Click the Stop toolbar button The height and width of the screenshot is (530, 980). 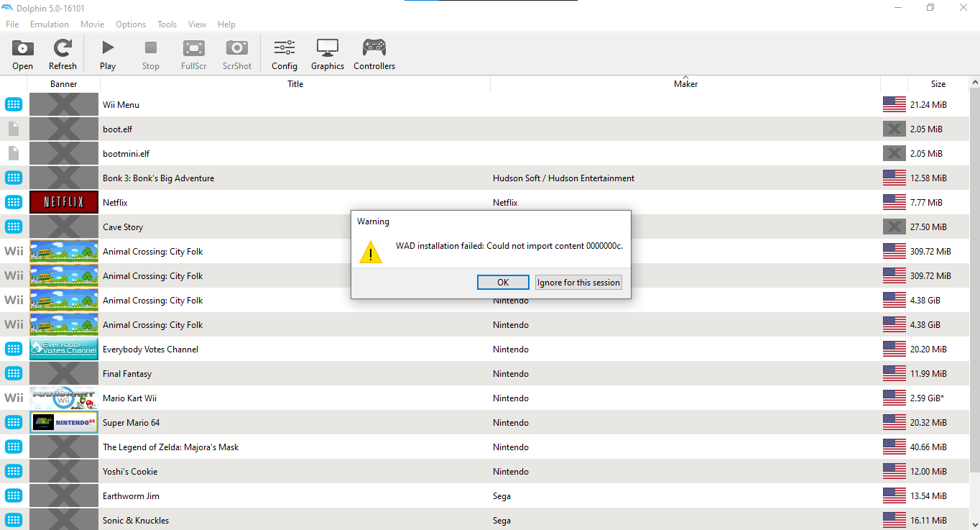point(151,55)
